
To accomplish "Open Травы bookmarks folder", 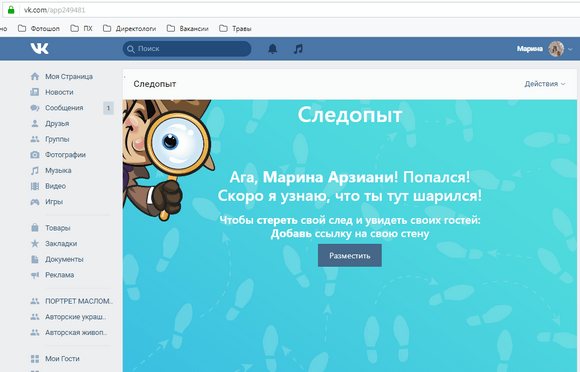I will click(x=235, y=28).
